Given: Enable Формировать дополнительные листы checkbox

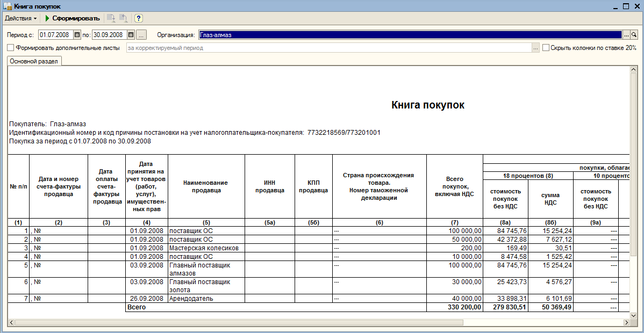Looking at the screenshot, I should click(11, 48).
